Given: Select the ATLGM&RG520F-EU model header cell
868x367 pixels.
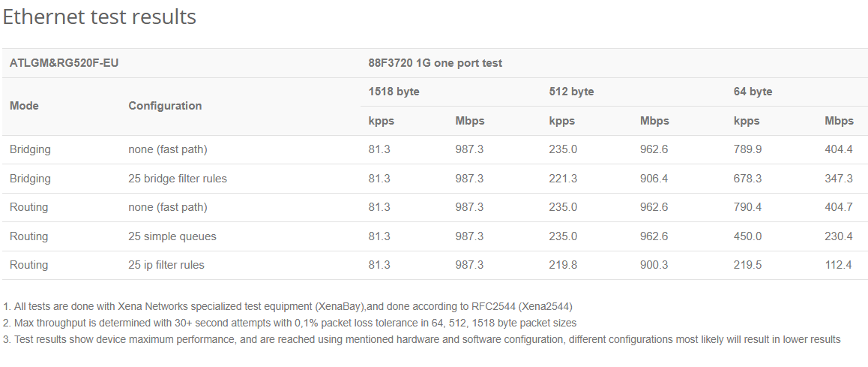Looking at the screenshot, I should click(64, 63).
